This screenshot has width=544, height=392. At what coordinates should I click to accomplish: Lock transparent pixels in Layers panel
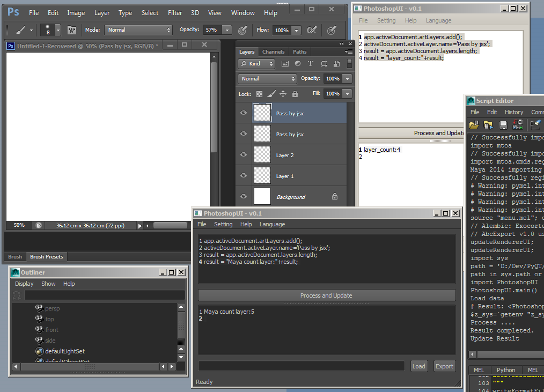(x=259, y=94)
